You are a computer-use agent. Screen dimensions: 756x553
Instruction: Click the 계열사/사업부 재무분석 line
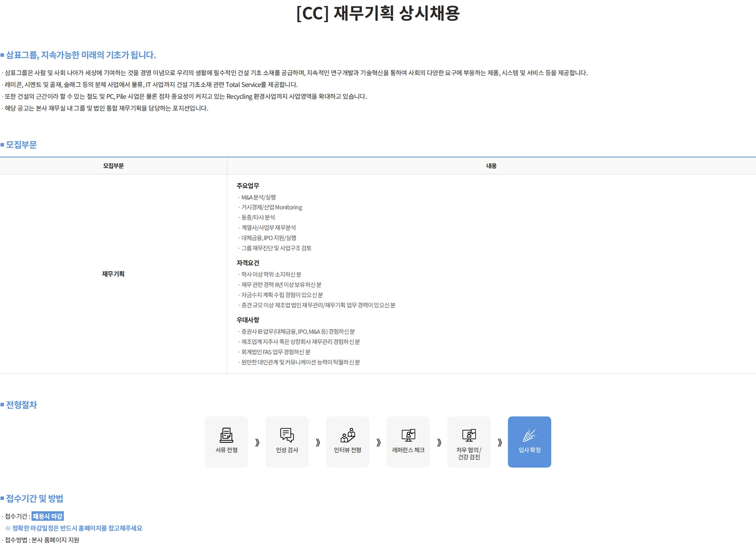click(267, 227)
